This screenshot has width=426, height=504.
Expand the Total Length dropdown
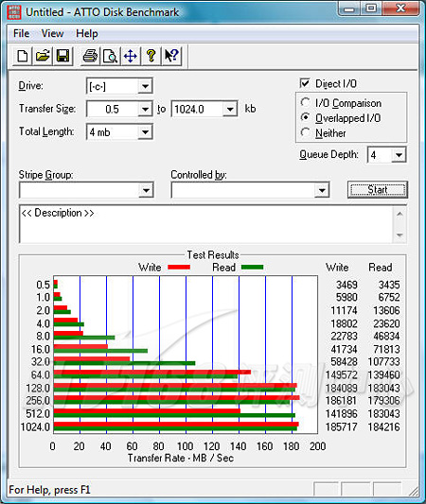pyautogui.click(x=145, y=132)
